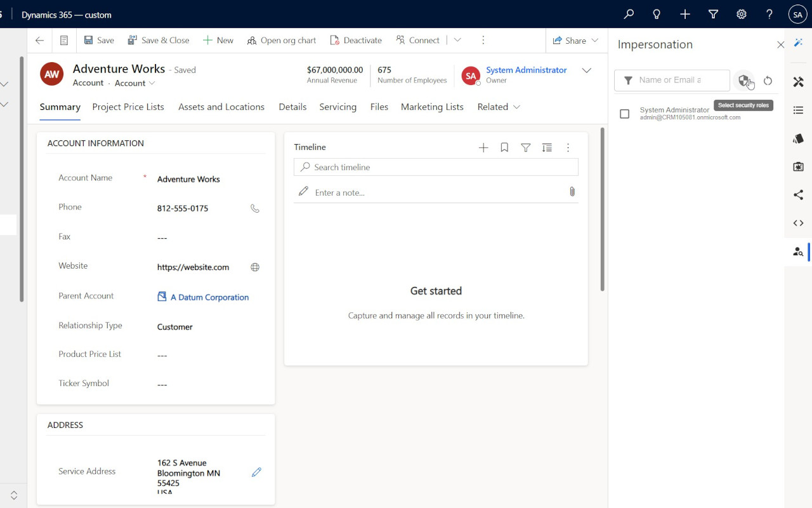This screenshot has height=508, width=812.
Task: Open the SA user account avatar
Action: 797,14
